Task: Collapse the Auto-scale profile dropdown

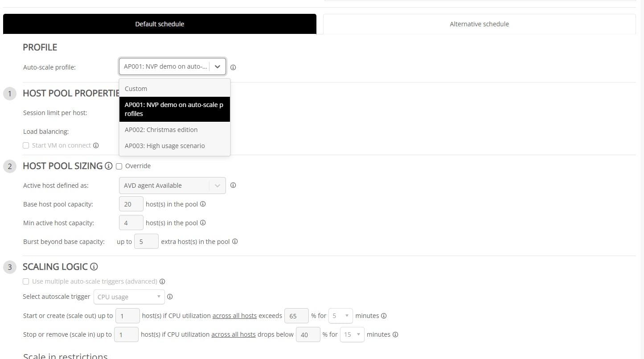Action: point(217,67)
